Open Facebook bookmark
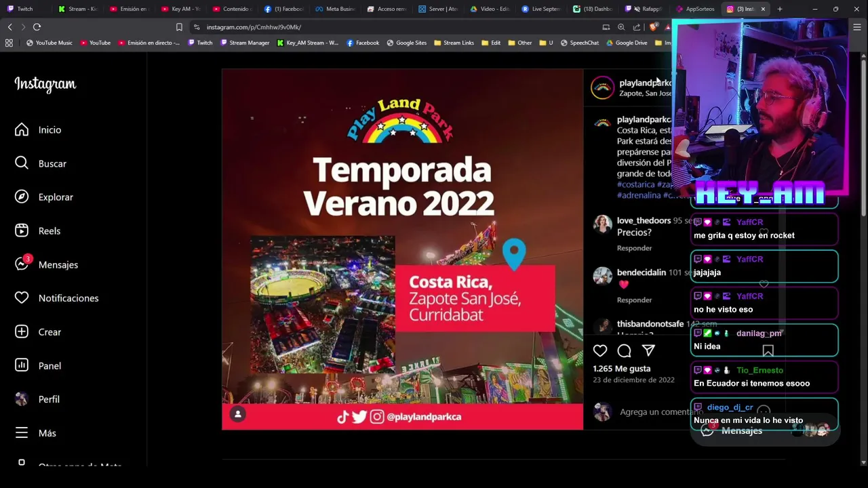The image size is (868, 488). [363, 43]
